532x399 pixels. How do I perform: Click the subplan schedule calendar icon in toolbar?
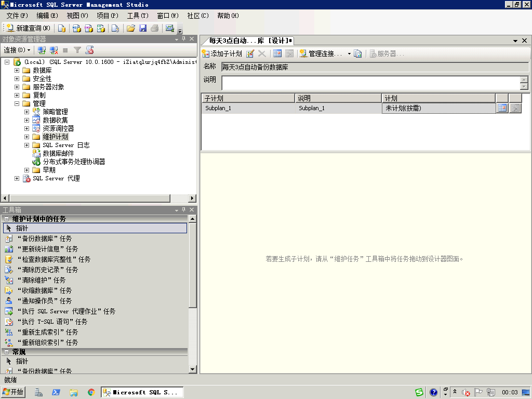point(277,54)
